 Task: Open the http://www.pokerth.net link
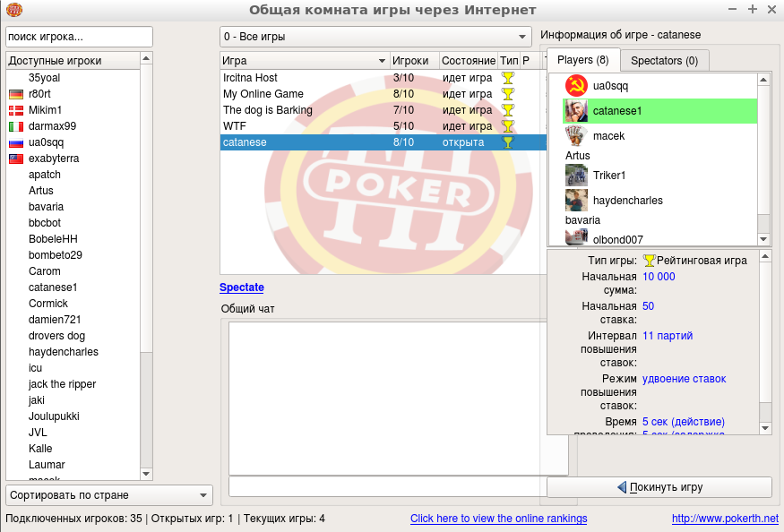pyautogui.click(x=725, y=519)
